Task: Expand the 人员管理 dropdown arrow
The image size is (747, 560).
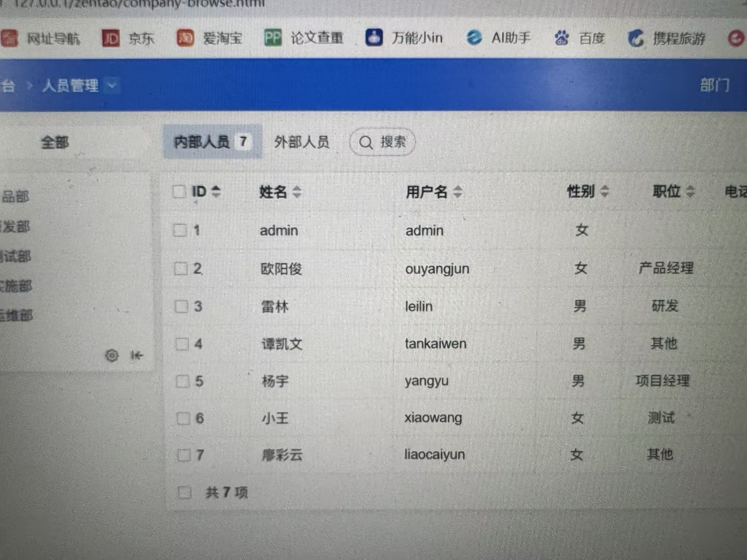Action: [112, 85]
